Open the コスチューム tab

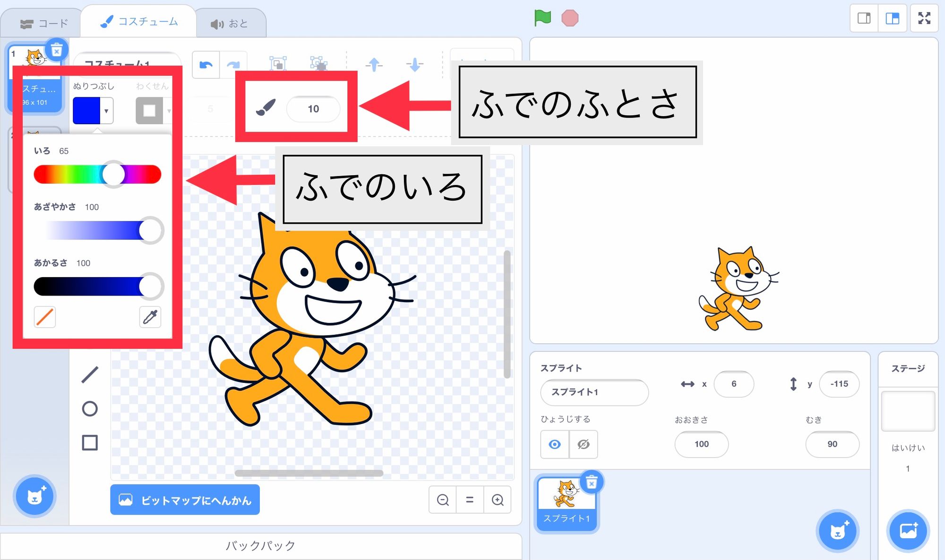point(138,22)
